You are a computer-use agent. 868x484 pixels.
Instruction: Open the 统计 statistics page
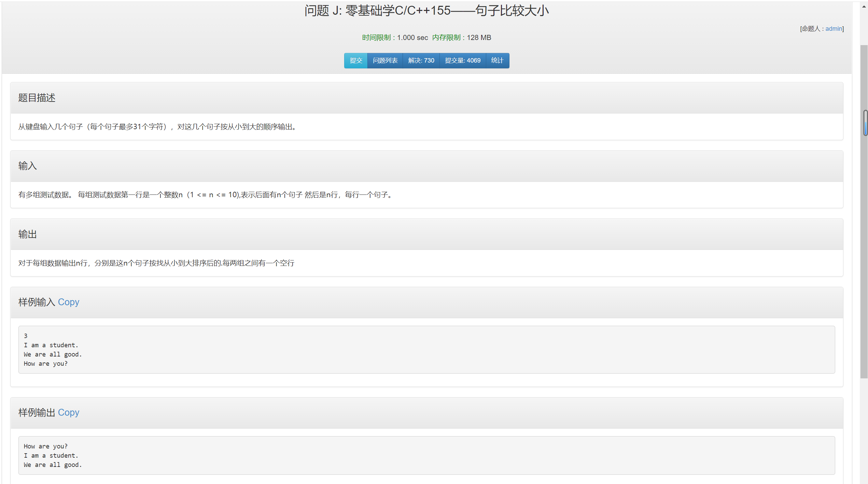[497, 60]
